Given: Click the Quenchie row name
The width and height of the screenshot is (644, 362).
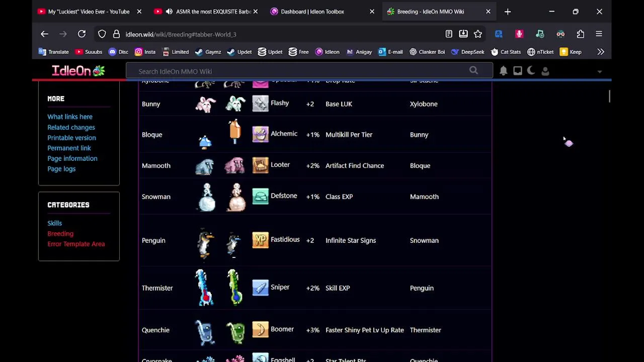Looking at the screenshot, I should coord(155,330).
